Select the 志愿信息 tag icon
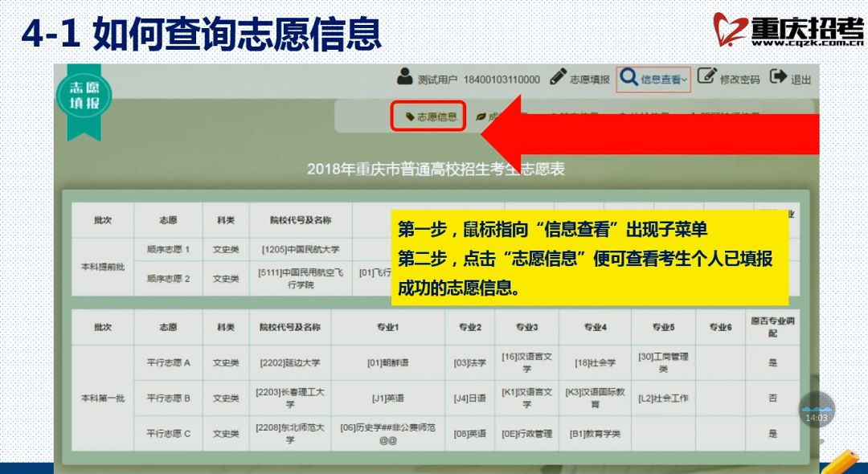868x474 pixels. tap(411, 116)
